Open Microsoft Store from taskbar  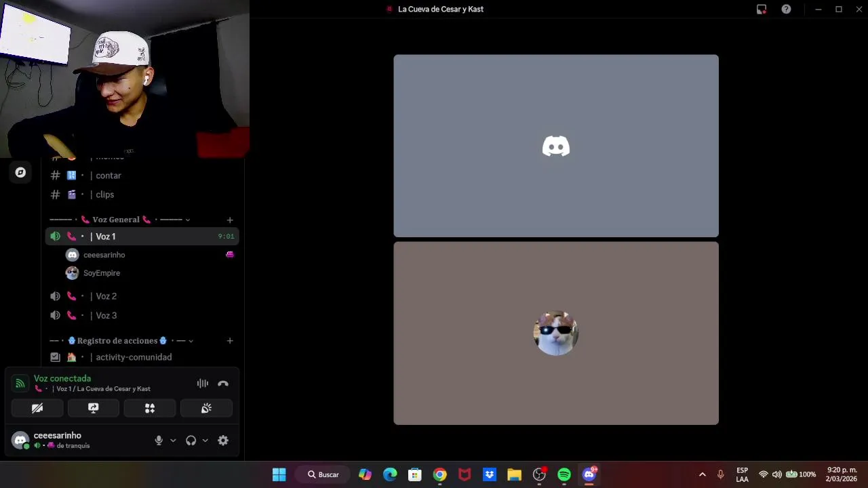point(415,474)
